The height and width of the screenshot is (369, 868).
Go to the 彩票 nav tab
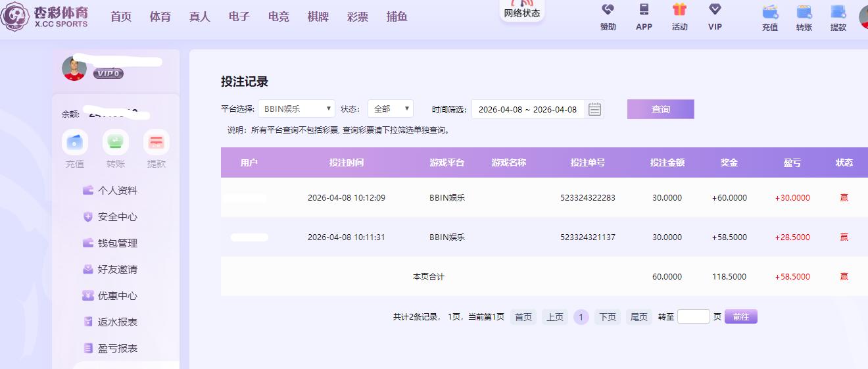(358, 16)
